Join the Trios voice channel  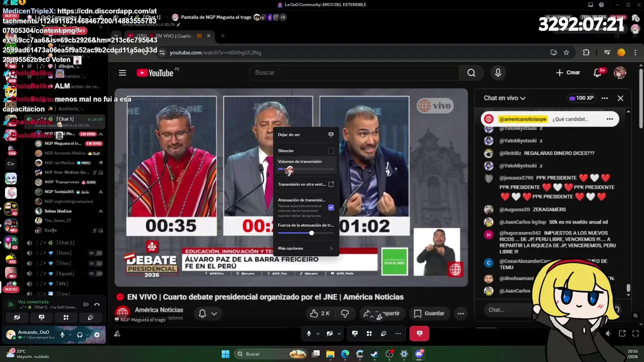[65, 263]
